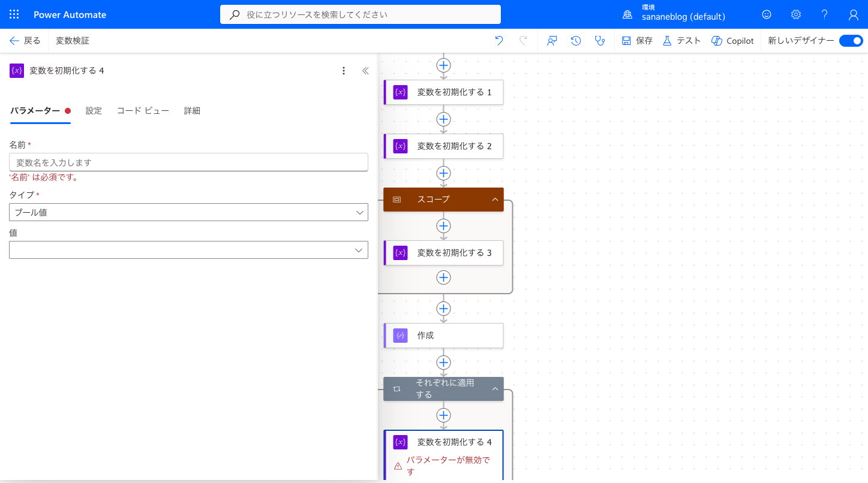Click the search magnifier icon
868x483 pixels.
[235, 14]
